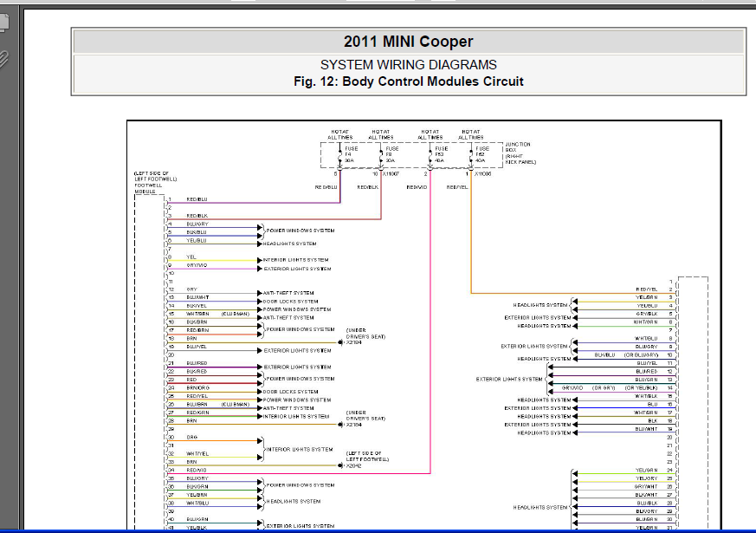756x533 pixels.
Task: Click the 'FUSE F53 40A' label
Action: 441,154
